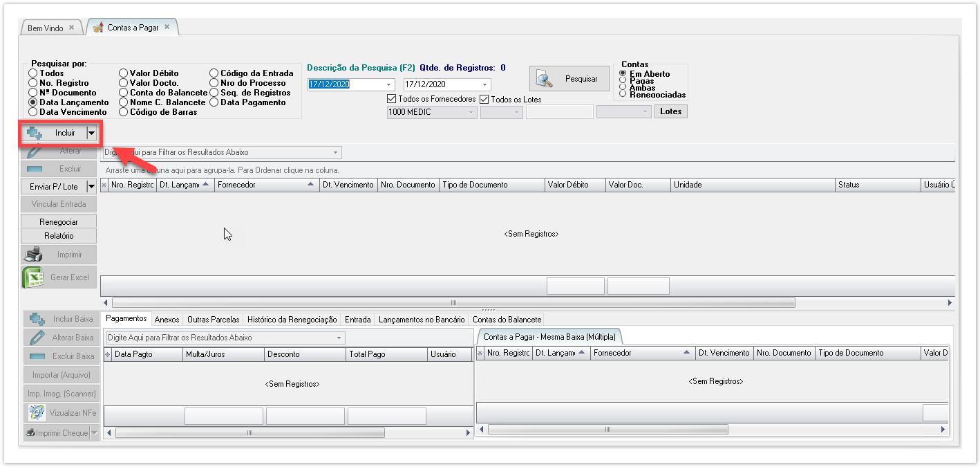Image resolution: width=980 pixels, height=467 pixels.
Task: Open the start date picker dropdown
Action: point(389,84)
